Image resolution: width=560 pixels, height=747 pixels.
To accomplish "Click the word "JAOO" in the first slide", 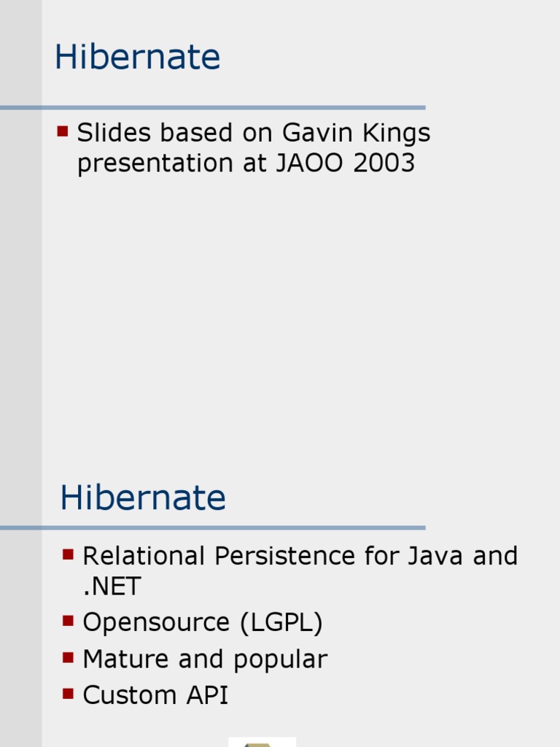I will 310,163.
